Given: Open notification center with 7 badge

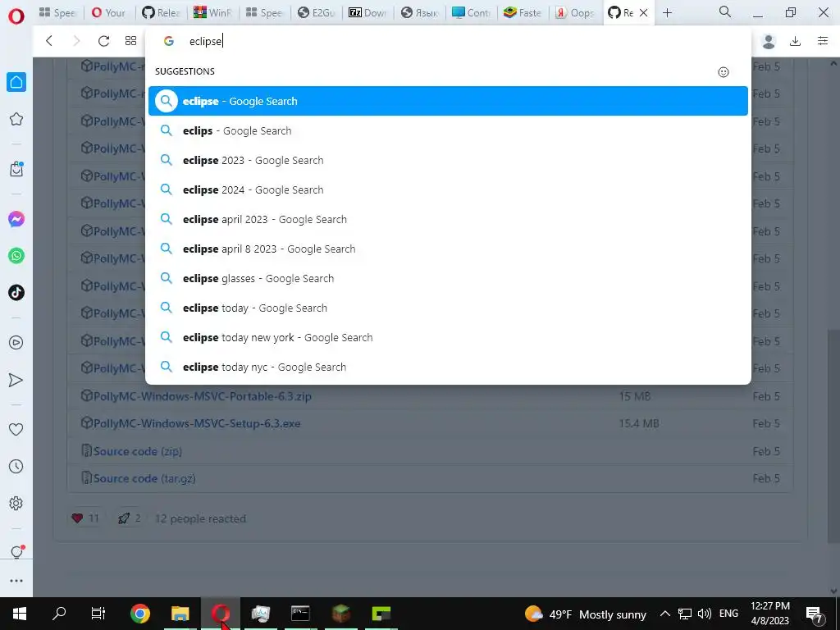Looking at the screenshot, I should pos(815,614).
